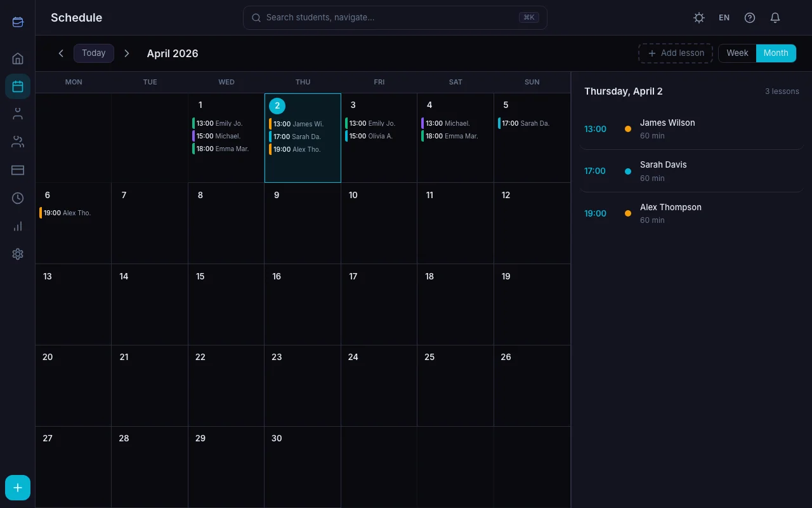Open the 13:00 James Wi. calendar event
Image resolution: width=812 pixels, height=508 pixels.
pos(303,124)
